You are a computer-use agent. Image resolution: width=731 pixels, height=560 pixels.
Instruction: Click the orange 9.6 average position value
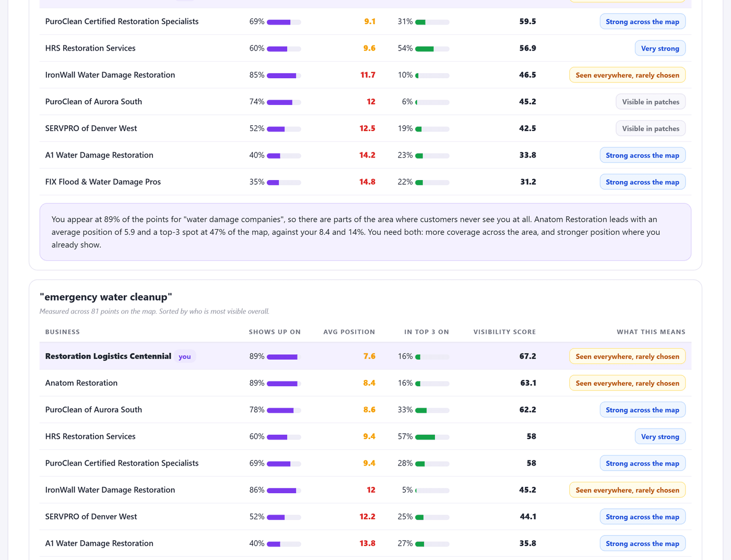[369, 48]
